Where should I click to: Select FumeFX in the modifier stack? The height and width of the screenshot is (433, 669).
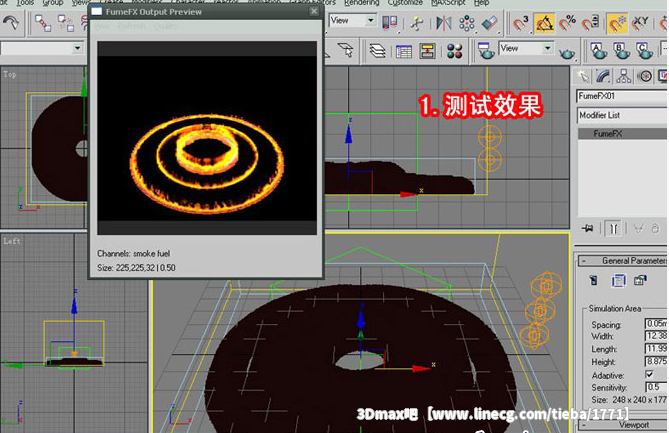(622, 134)
